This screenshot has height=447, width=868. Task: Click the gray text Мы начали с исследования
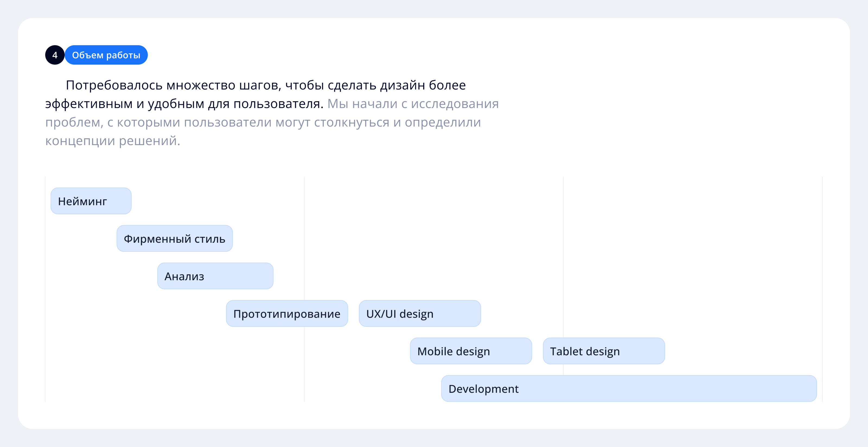pos(413,104)
